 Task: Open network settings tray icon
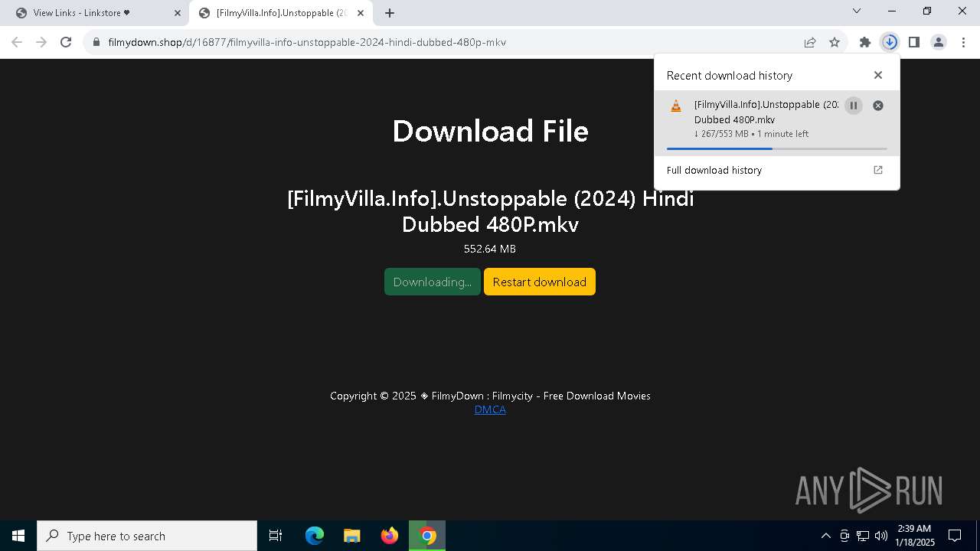coord(863,536)
